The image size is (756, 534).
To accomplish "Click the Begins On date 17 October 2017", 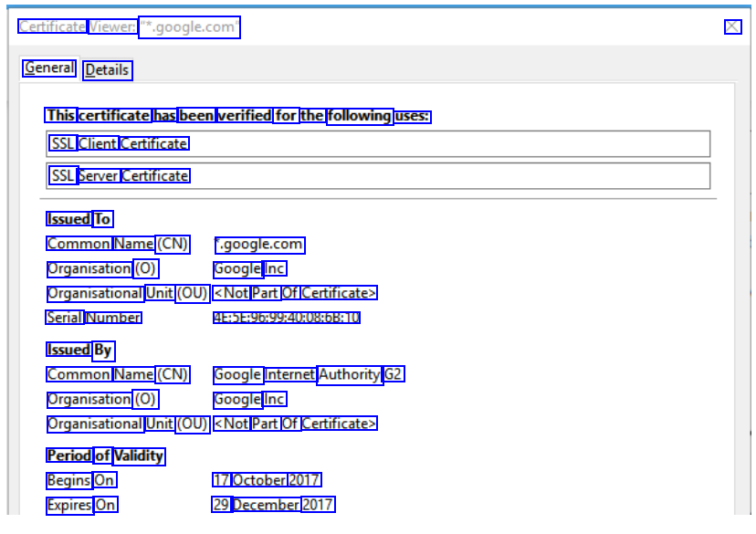I will 266,480.
